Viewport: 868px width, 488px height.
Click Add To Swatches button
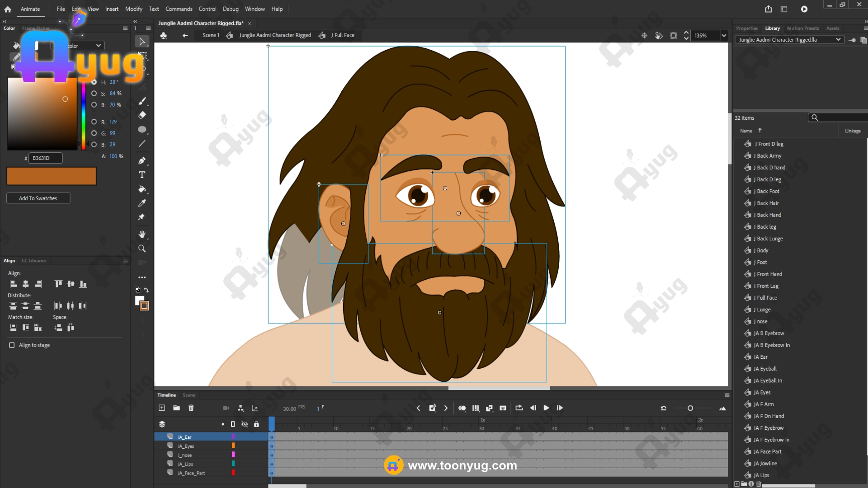[x=38, y=198]
